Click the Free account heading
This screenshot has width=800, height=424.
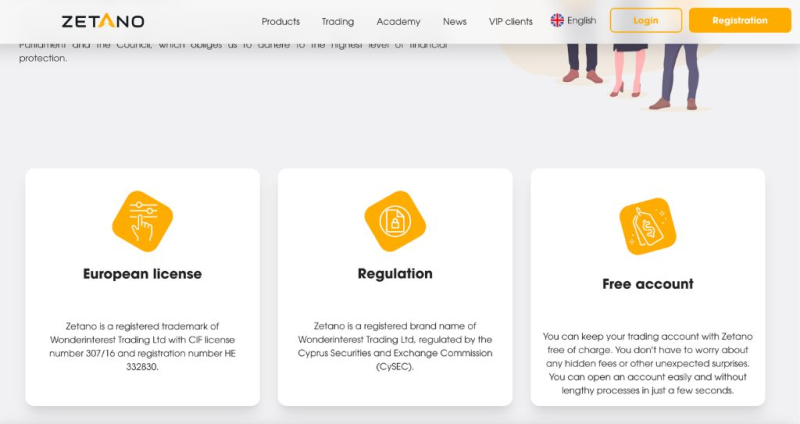(x=647, y=284)
